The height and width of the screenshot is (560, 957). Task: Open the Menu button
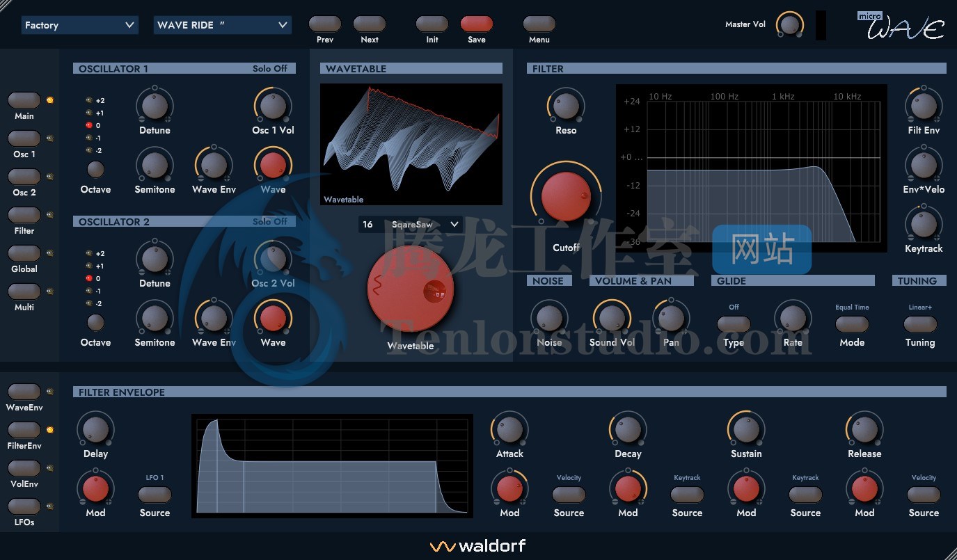coord(539,24)
